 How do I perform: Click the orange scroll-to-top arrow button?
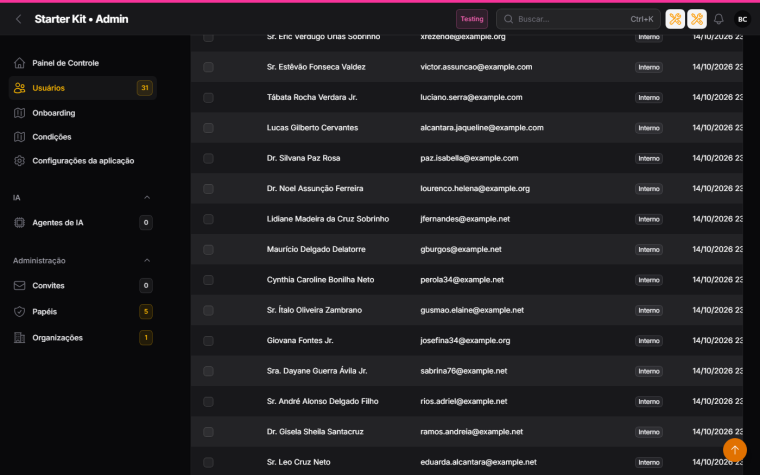pos(734,450)
